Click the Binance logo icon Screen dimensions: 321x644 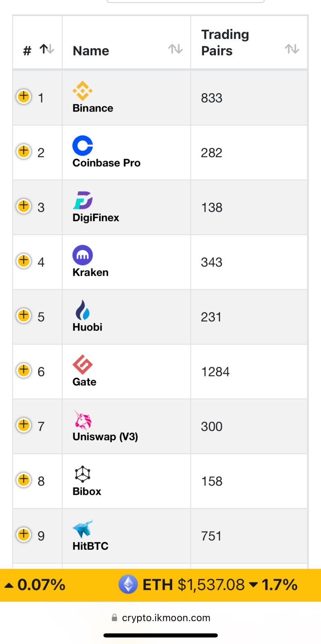(83, 91)
